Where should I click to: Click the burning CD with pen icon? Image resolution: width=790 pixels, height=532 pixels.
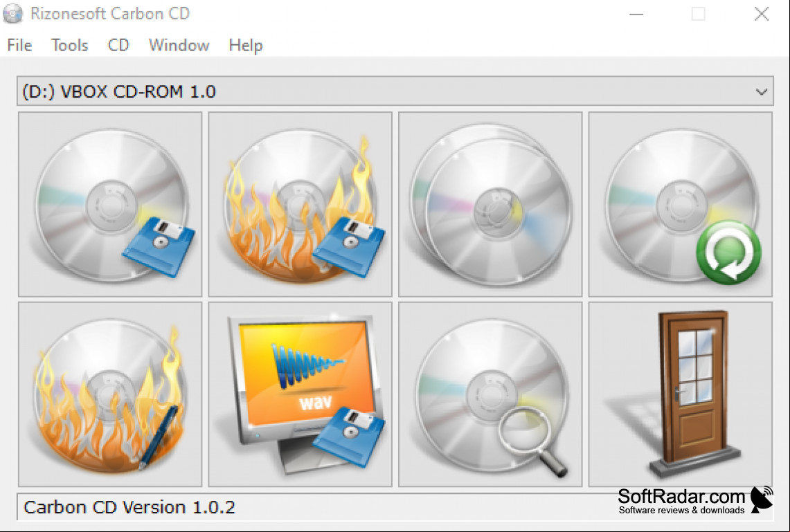pyautogui.click(x=110, y=394)
